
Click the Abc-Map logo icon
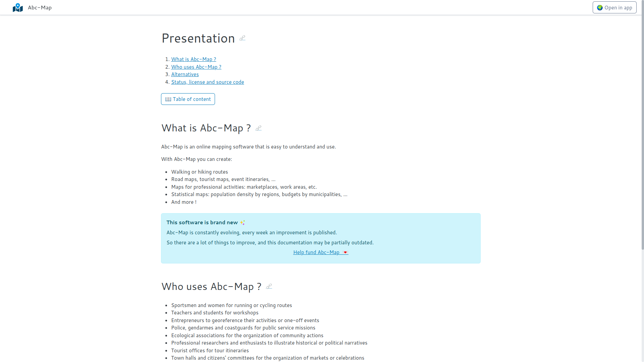click(x=18, y=7)
